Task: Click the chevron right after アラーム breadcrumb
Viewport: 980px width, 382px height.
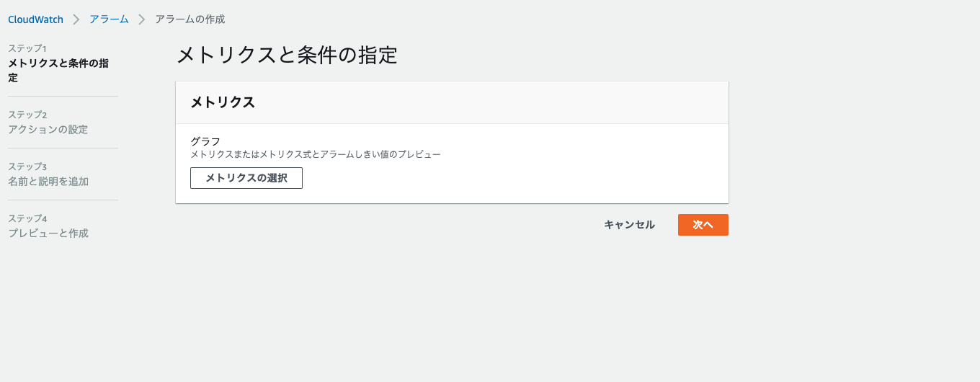Action: tap(142, 19)
